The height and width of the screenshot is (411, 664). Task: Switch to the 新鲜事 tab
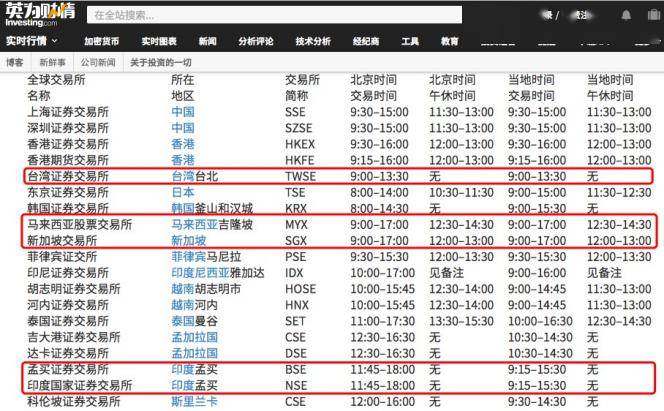(x=53, y=63)
